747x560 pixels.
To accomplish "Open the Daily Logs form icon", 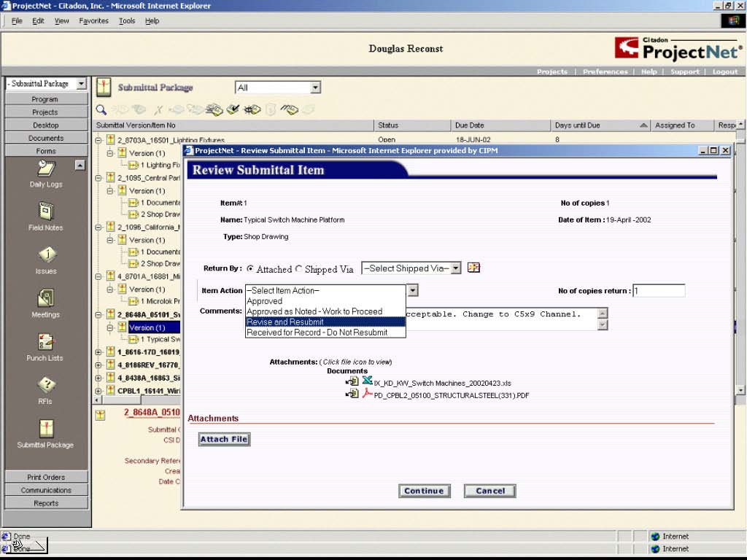I will tap(46, 168).
